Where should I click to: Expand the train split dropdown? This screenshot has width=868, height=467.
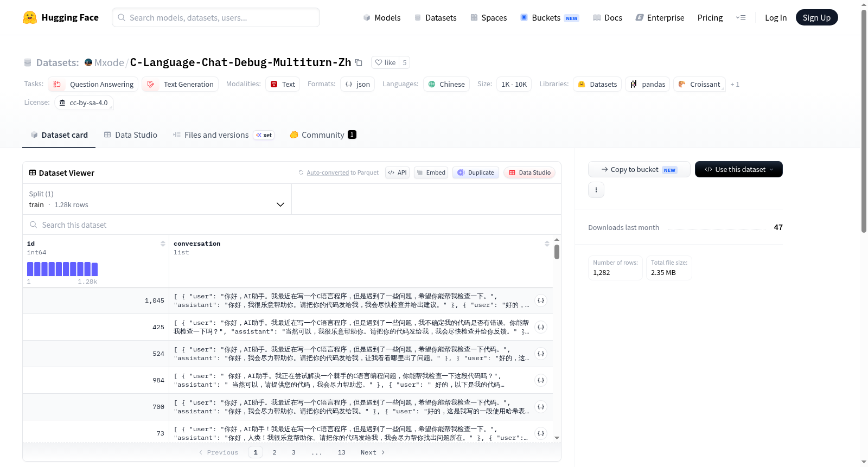point(157,199)
